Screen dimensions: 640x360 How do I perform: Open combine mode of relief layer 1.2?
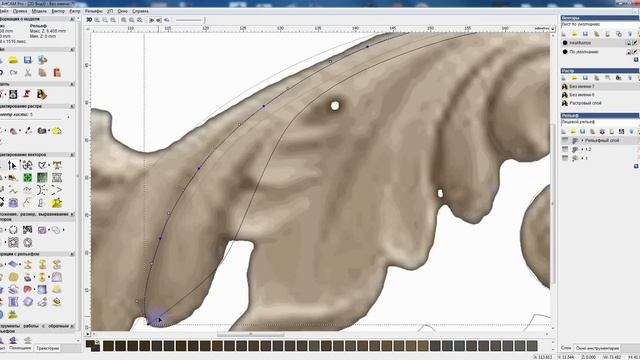[576, 149]
